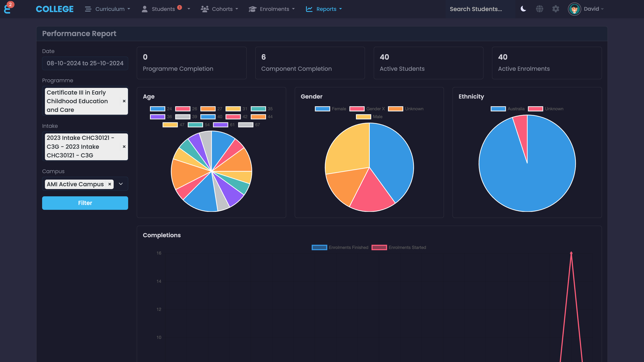Click the COLLEGE brand link

[54, 9]
